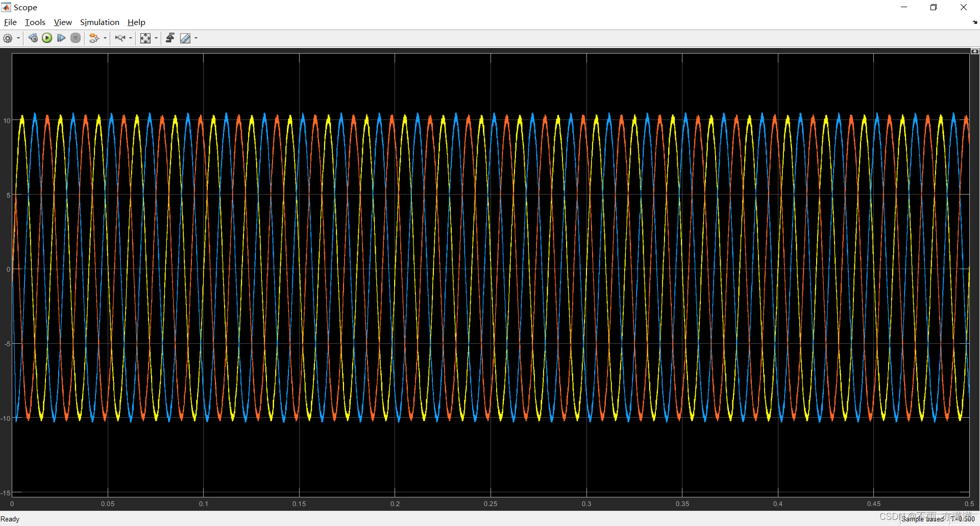Open the Triggers icon
Viewport: 980px width, 526px height.
[170, 38]
